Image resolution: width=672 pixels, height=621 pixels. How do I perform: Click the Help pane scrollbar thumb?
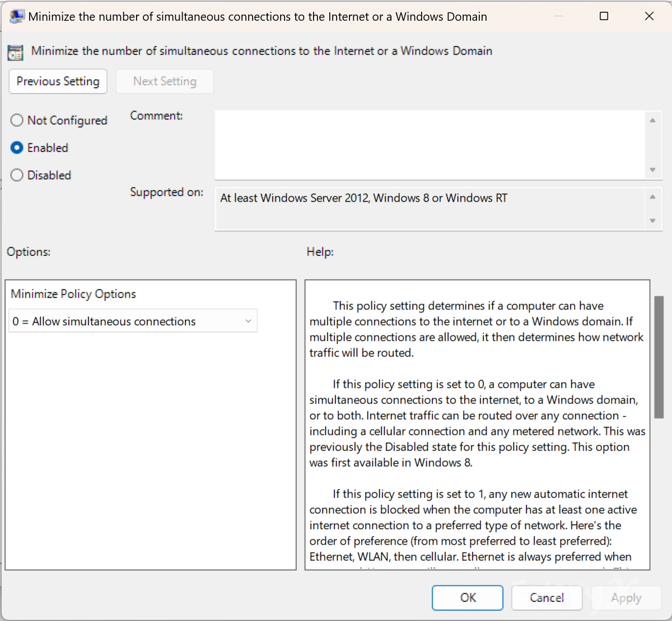pyautogui.click(x=659, y=357)
